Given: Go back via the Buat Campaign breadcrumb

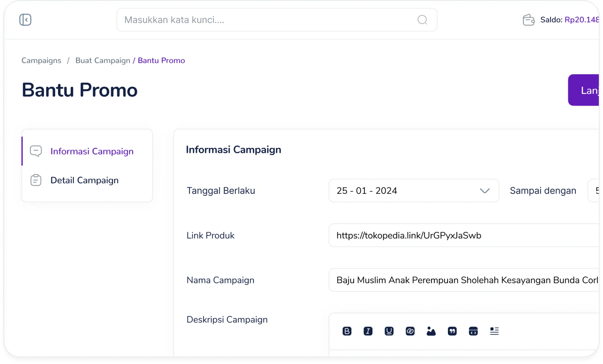Looking at the screenshot, I should pyautogui.click(x=102, y=60).
